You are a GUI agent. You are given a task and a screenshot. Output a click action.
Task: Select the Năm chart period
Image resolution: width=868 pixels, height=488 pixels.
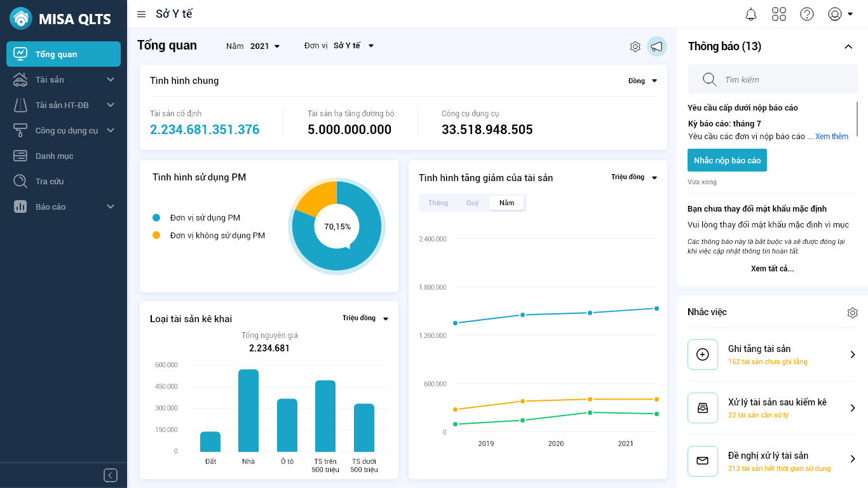(506, 203)
